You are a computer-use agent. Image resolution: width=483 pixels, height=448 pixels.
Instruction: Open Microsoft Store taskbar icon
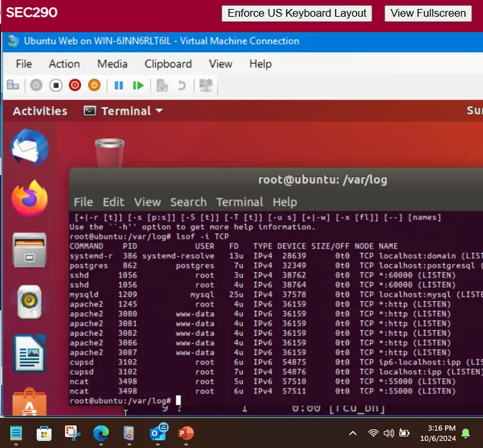click(x=44, y=434)
